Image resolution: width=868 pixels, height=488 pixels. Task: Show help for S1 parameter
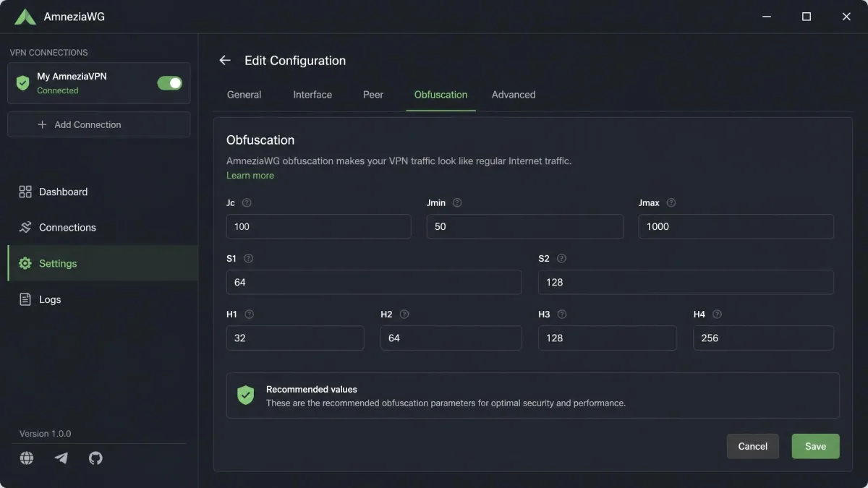249,258
